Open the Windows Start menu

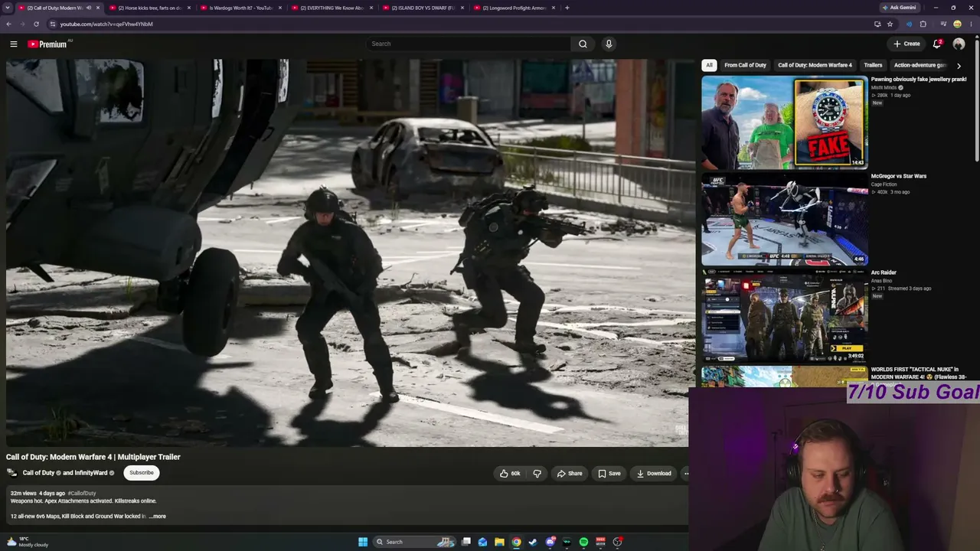[x=363, y=542]
